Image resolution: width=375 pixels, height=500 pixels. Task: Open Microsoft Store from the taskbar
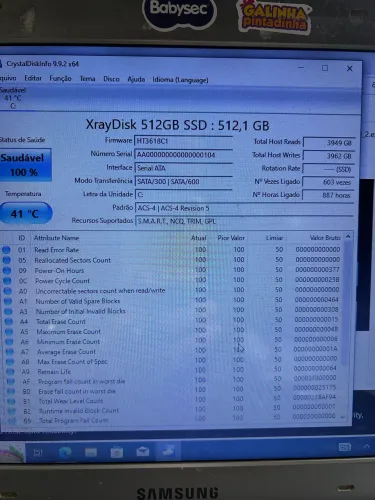click(x=117, y=452)
